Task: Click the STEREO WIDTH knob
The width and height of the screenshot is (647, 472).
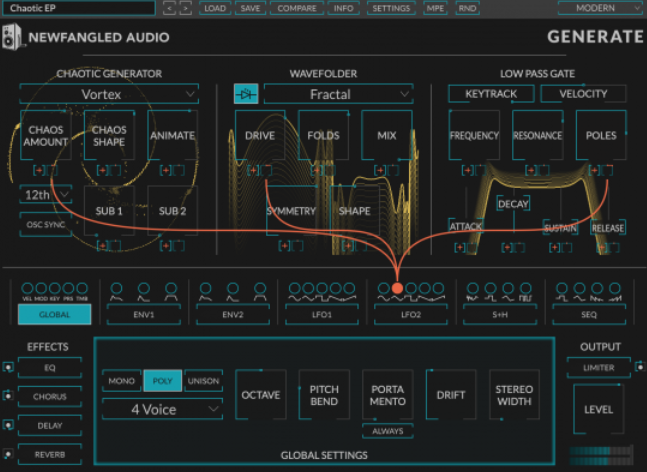Action: (x=514, y=395)
